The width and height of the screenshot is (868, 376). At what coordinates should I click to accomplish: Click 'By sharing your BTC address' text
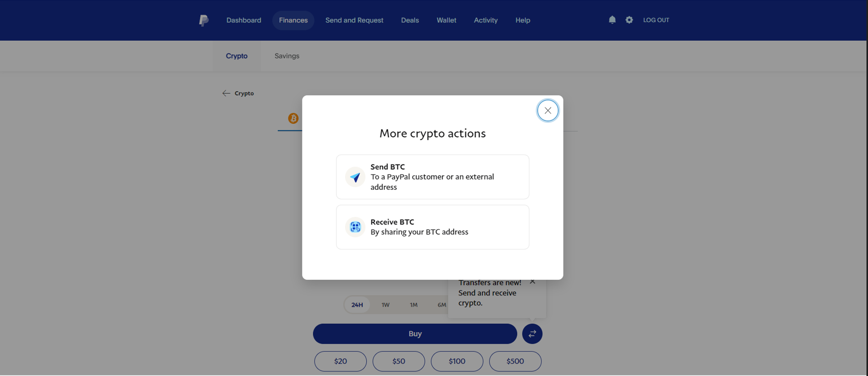(419, 232)
